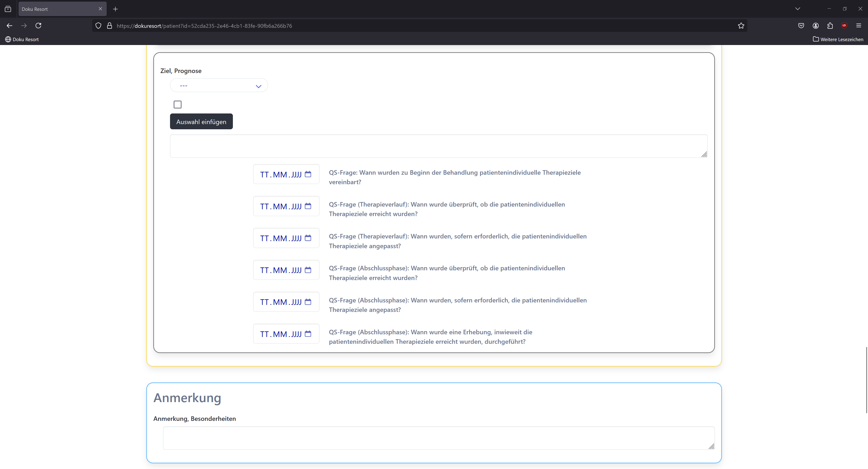Expand the Ziel, Prognose dropdown
Image resolution: width=868 pixels, height=469 pixels.
click(x=219, y=86)
